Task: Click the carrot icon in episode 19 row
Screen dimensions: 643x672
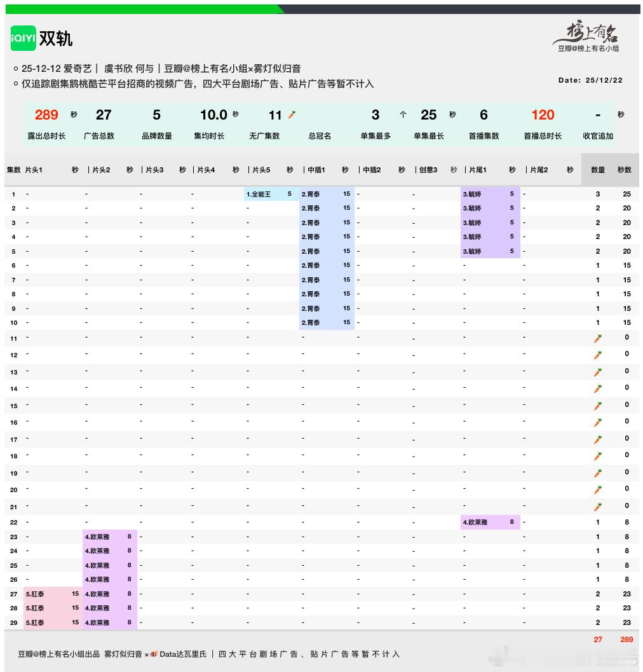Action: [x=598, y=473]
